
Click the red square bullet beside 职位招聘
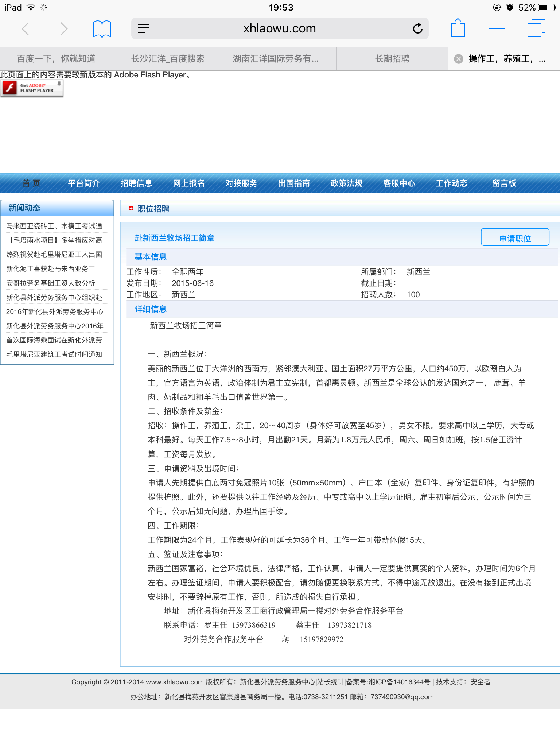click(131, 209)
